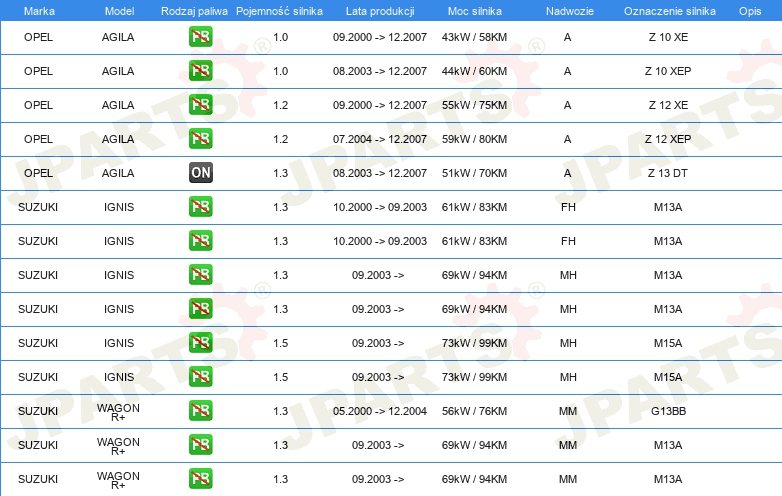The width and height of the screenshot is (782, 496).
Task: Select the Oznaczenie silnika column header
Action: (670, 11)
